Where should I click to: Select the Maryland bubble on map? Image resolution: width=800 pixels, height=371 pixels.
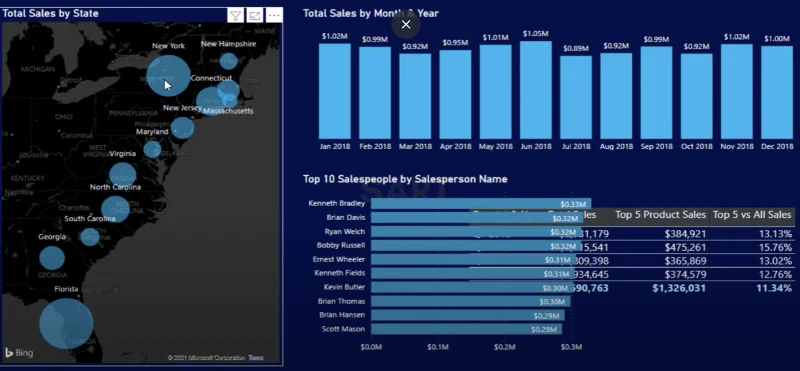tap(152, 150)
